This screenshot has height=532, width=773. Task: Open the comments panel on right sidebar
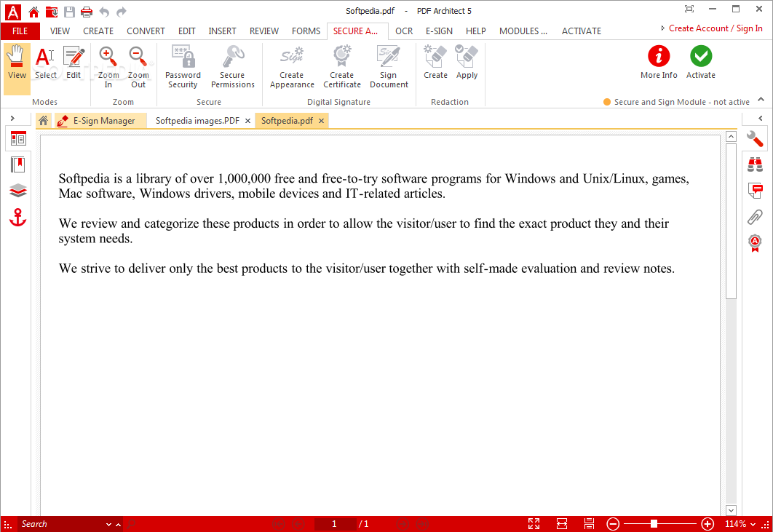click(x=755, y=191)
